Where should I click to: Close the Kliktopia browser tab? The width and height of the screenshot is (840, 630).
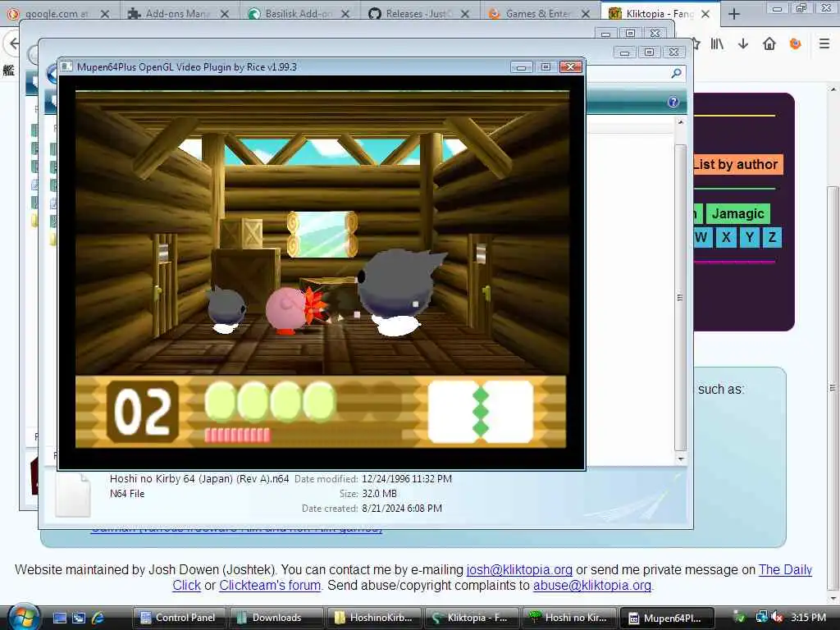point(705,14)
